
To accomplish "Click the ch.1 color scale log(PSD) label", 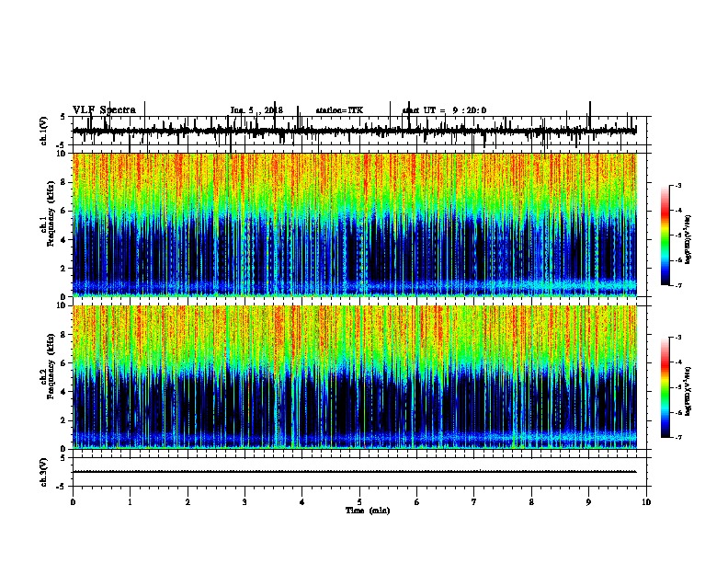I will [688, 240].
